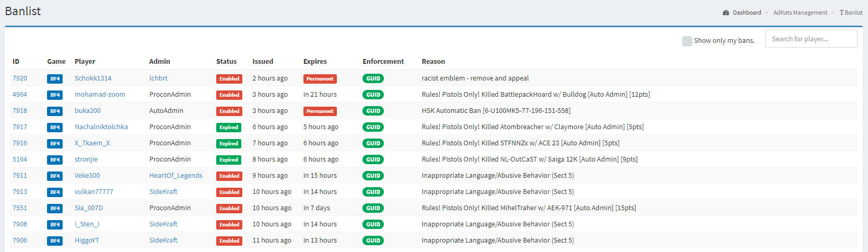Click GUID enforcement badge for vulkan77777

click(373, 192)
